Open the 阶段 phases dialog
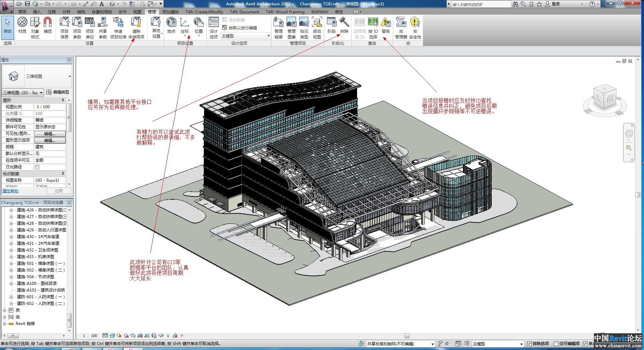644x350 pixels. [x=332, y=26]
